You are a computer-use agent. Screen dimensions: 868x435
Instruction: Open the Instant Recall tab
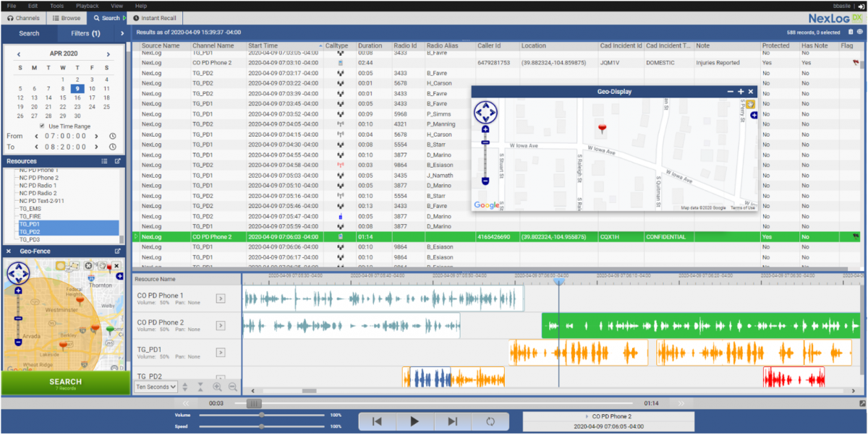[x=156, y=18]
